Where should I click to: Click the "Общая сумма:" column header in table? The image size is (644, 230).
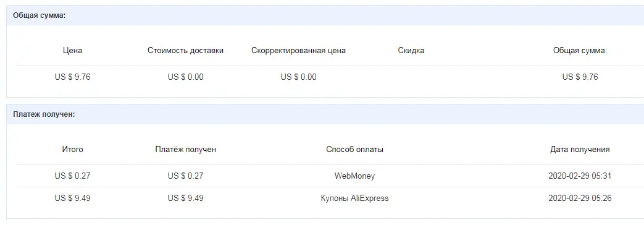(x=580, y=51)
